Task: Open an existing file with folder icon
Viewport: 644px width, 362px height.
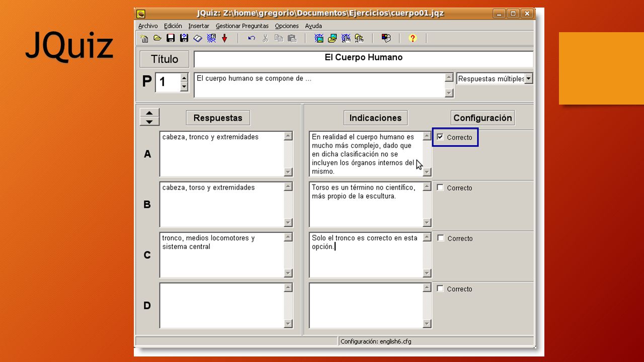Action: [x=157, y=38]
